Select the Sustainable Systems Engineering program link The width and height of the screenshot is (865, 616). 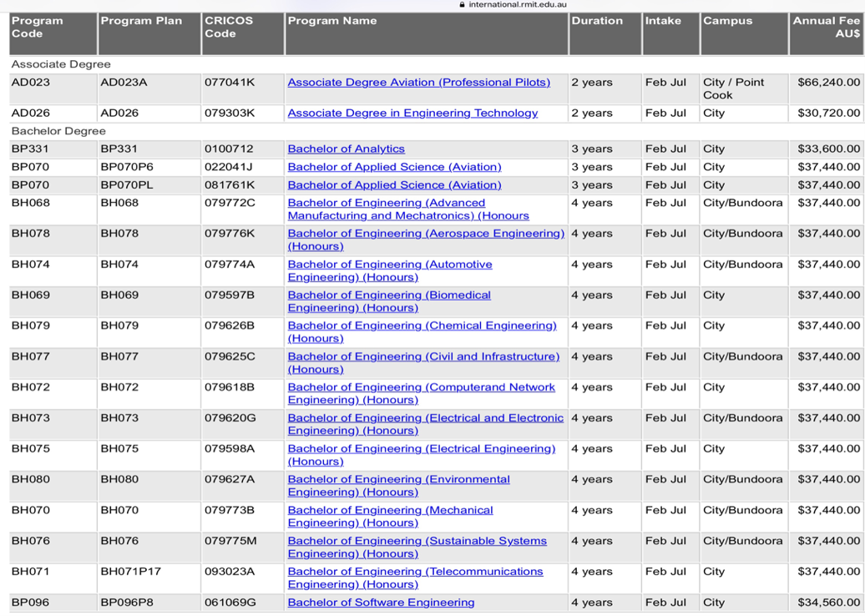click(417, 542)
